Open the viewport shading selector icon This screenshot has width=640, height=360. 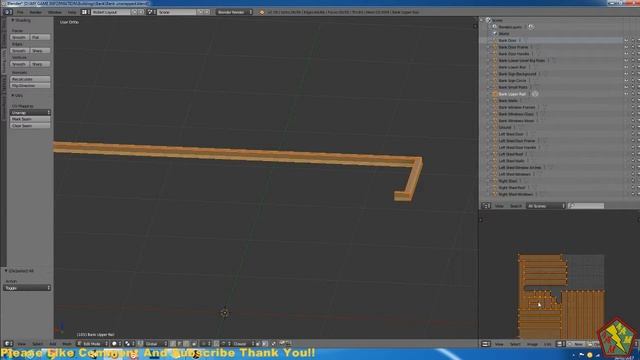pos(116,344)
